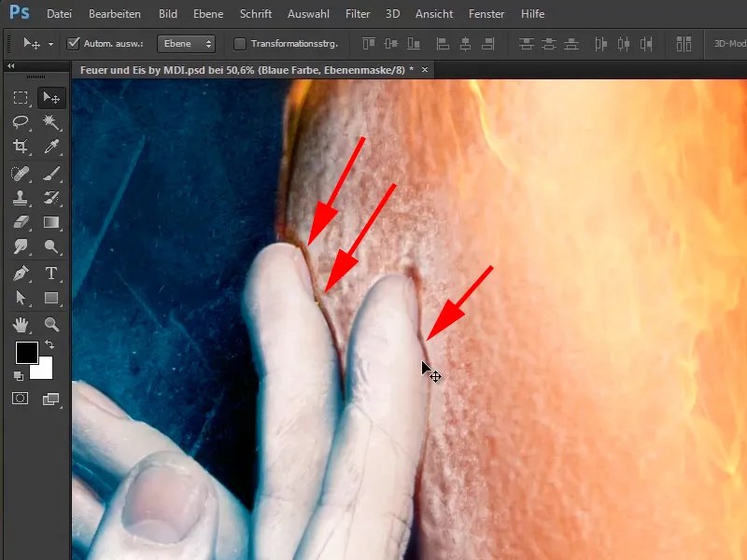Align vertical centers of layers

(391, 44)
